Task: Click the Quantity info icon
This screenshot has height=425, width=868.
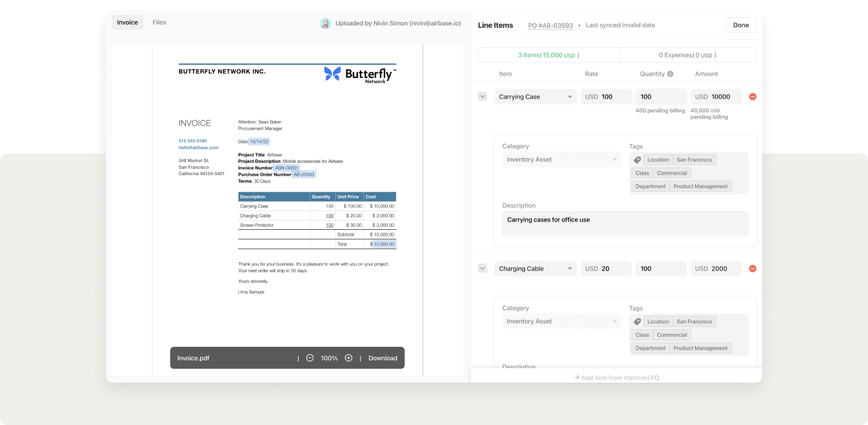Action: pos(670,74)
